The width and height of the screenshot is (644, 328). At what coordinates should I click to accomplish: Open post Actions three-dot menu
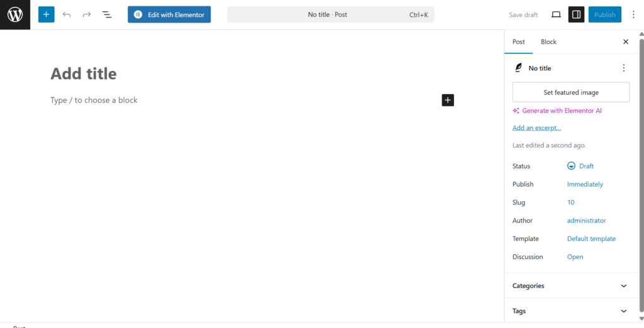tap(623, 68)
